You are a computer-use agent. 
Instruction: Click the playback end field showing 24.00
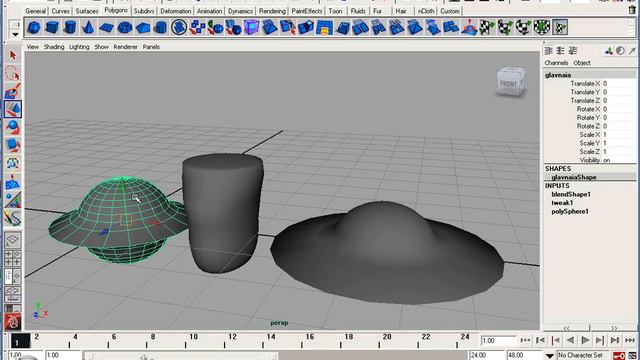pyautogui.click(x=486, y=356)
